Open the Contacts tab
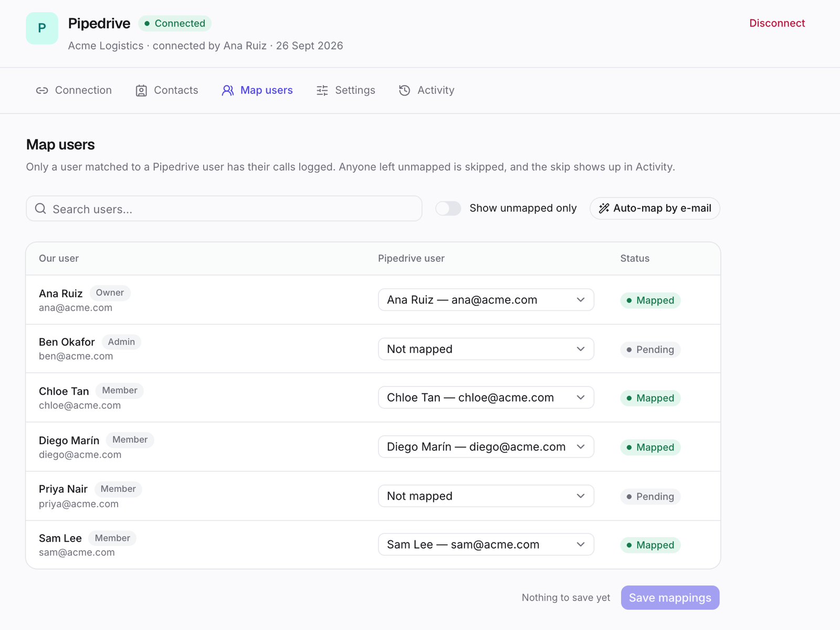This screenshot has height=630, width=840. tap(167, 90)
